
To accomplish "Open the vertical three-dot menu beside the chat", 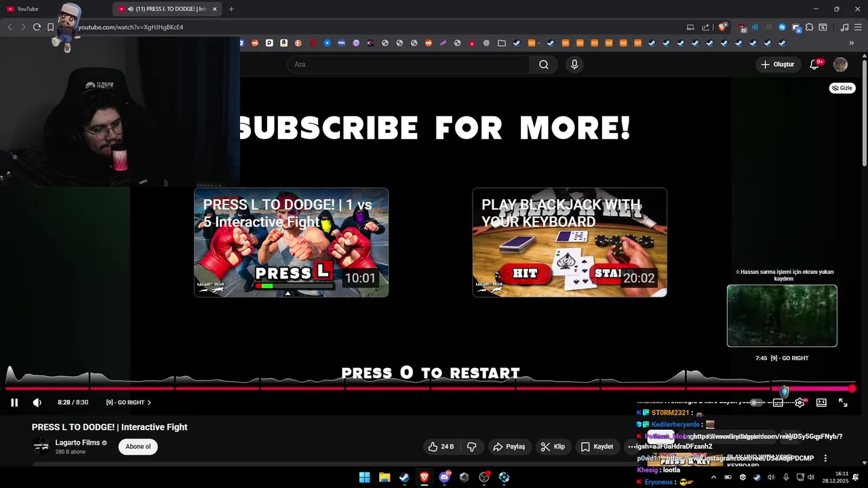I will click(825, 458).
